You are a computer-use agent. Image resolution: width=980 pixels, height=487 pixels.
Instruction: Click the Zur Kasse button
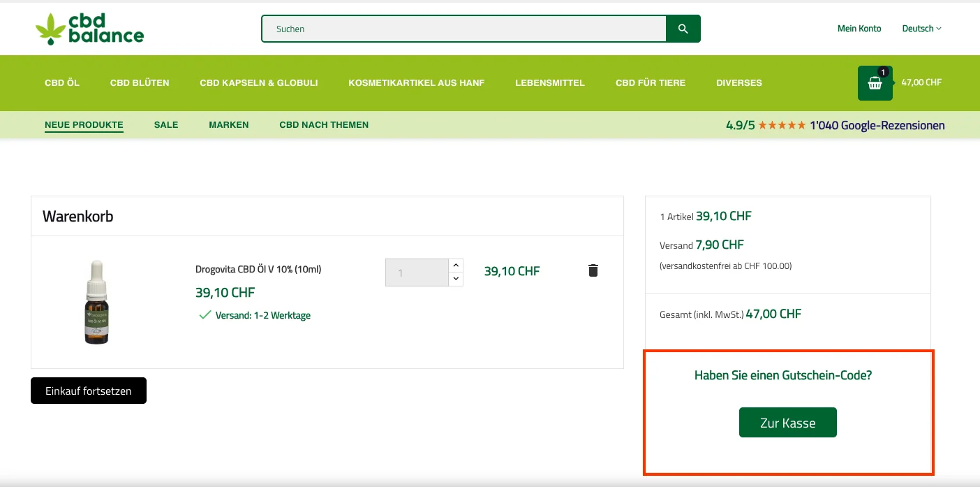[x=787, y=423]
